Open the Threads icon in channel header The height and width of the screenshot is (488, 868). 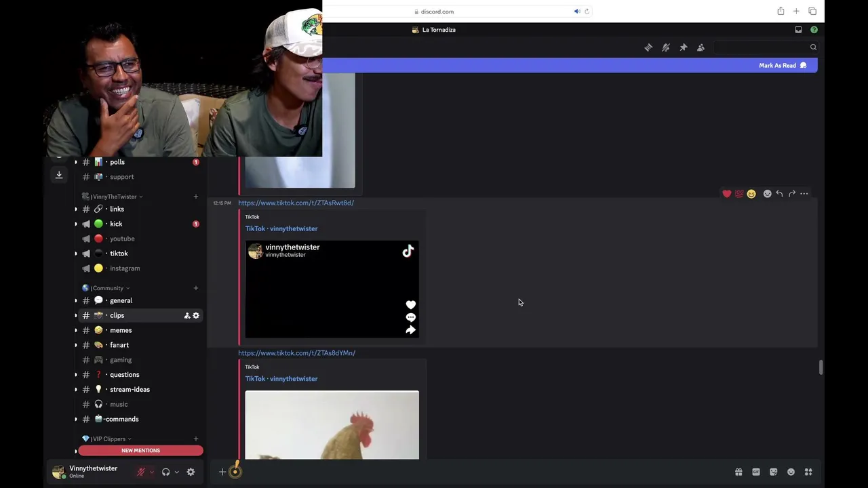pyautogui.click(x=648, y=47)
